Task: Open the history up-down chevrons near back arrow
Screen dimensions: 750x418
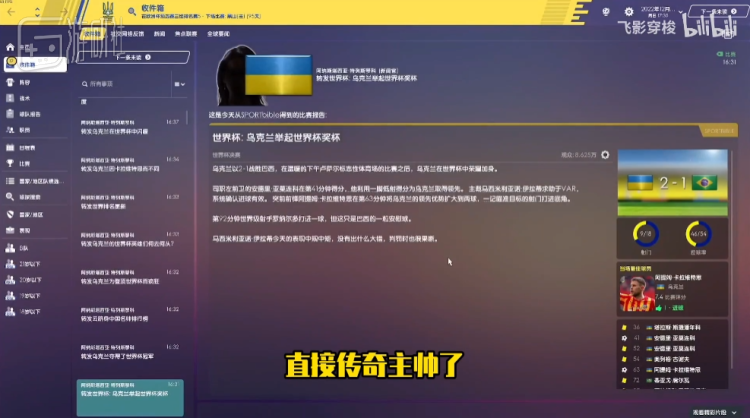Action: click(37, 11)
